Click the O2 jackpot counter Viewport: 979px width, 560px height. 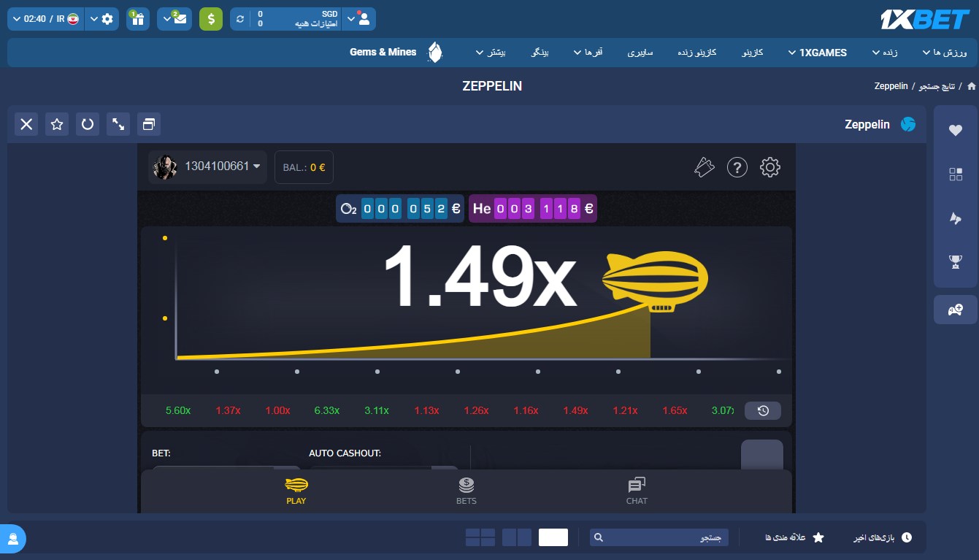pos(400,209)
